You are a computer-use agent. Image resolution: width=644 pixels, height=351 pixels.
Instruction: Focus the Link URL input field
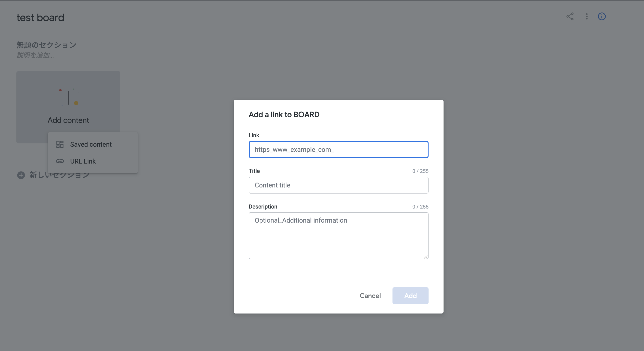tap(338, 149)
